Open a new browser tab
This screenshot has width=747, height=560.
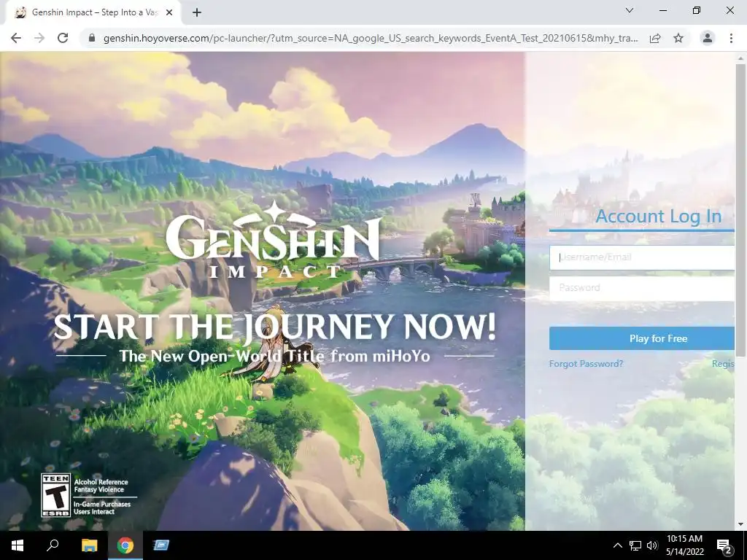pyautogui.click(x=197, y=13)
